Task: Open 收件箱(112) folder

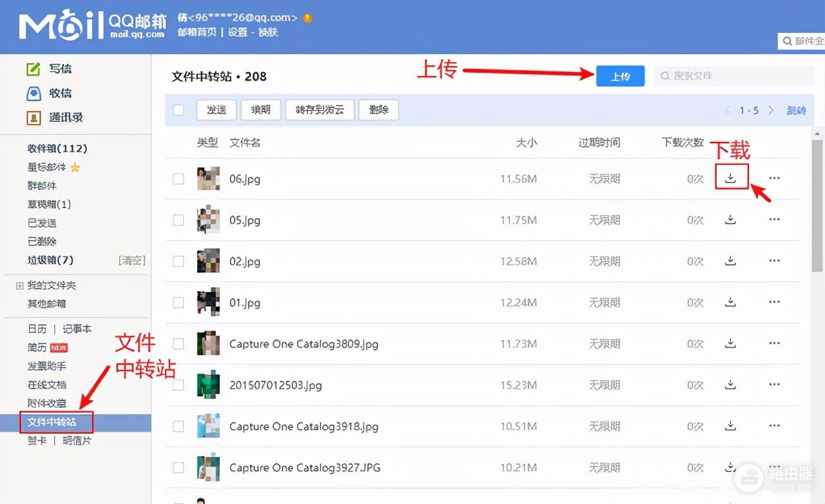Action: (57, 149)
